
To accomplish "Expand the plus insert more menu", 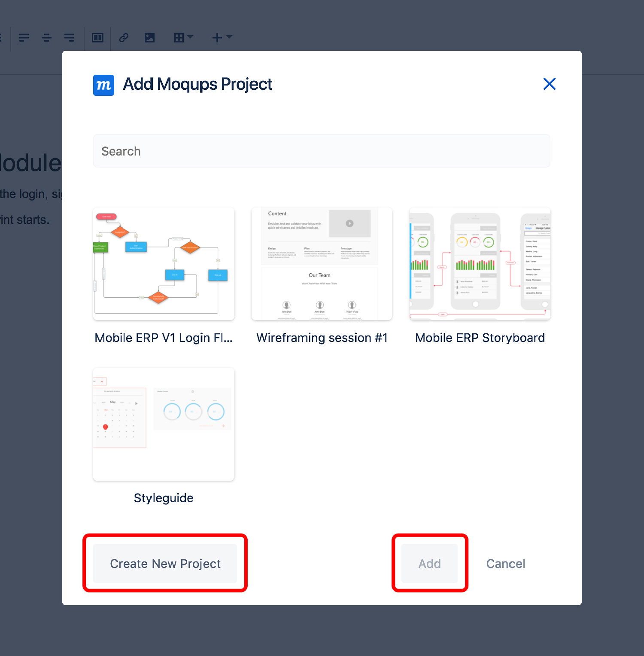I will 222,38.
